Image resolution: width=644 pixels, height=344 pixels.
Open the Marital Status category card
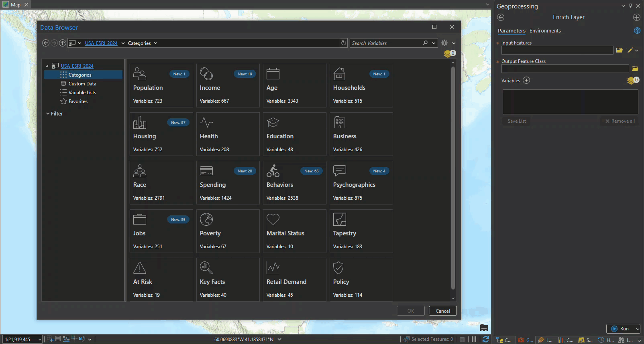[x=294, y=231]
